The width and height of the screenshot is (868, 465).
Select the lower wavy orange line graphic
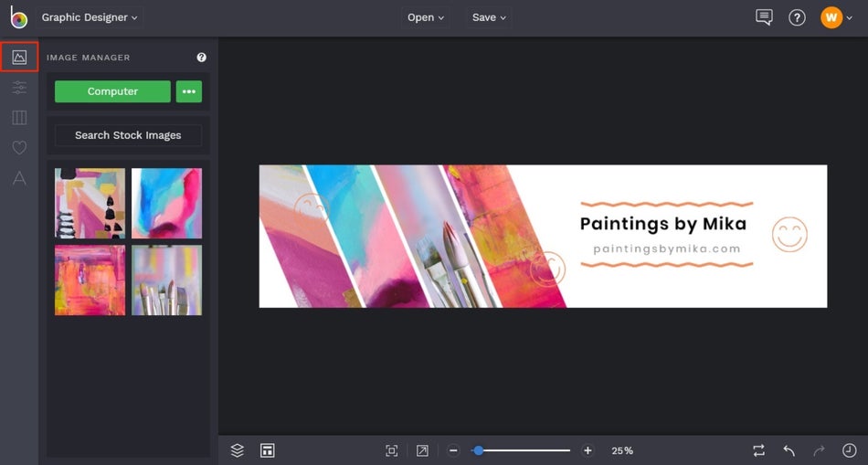[666, 265]
